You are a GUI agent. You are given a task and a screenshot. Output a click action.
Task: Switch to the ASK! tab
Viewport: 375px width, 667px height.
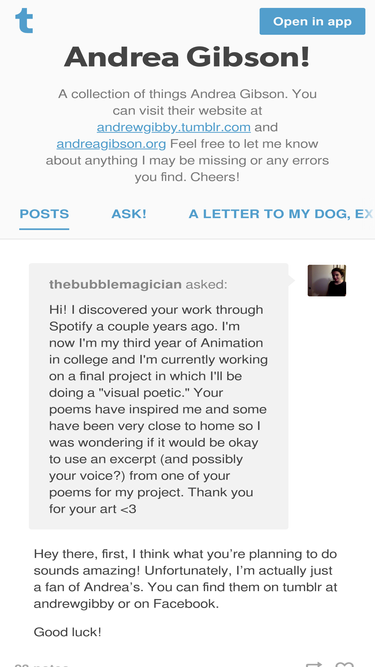pos(129,214)
